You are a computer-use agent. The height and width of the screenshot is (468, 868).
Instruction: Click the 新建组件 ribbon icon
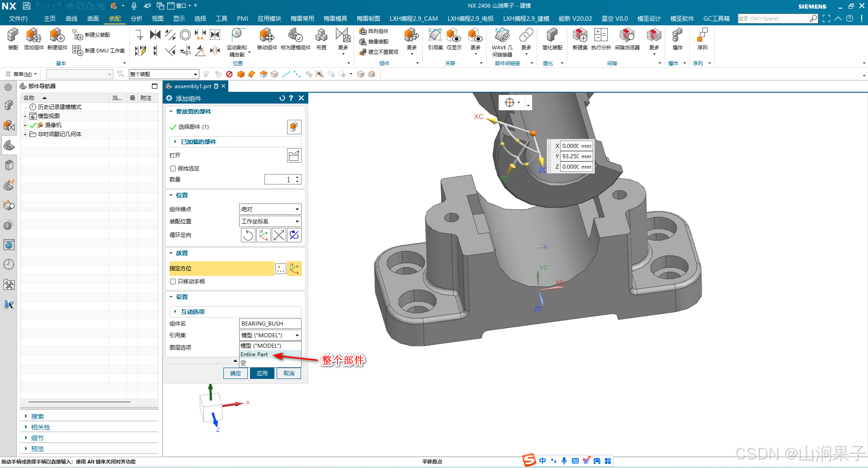pyautogui.click(x=57, y=39)
